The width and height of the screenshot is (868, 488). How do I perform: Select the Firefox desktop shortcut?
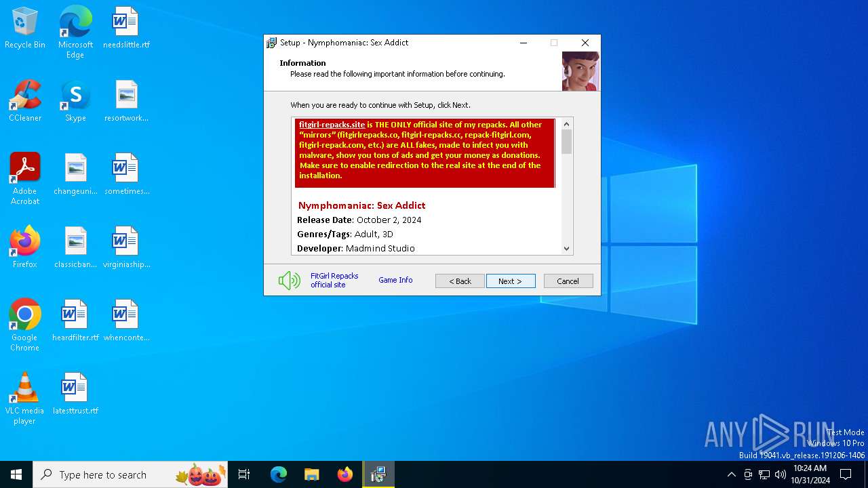coord(25,248)
